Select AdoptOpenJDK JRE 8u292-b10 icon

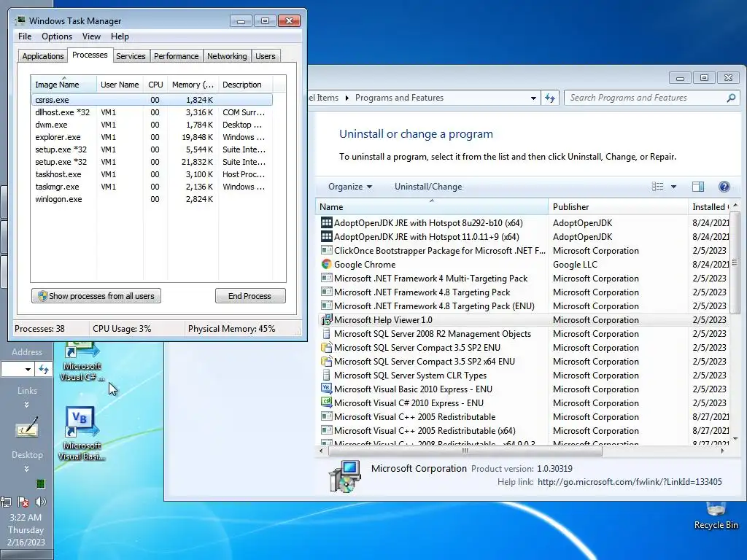click(326, 222)
